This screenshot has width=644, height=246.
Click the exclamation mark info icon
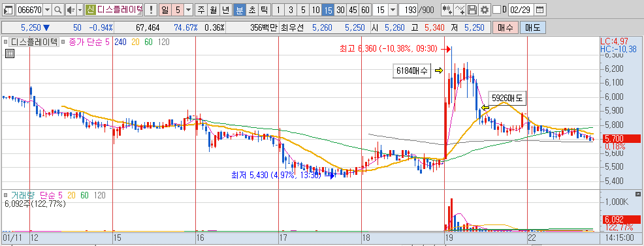[152, 10]
